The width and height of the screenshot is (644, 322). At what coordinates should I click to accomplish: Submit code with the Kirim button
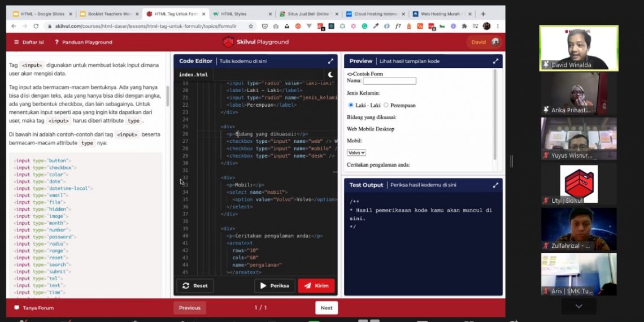pyautogui.click(x=316, y=286)
